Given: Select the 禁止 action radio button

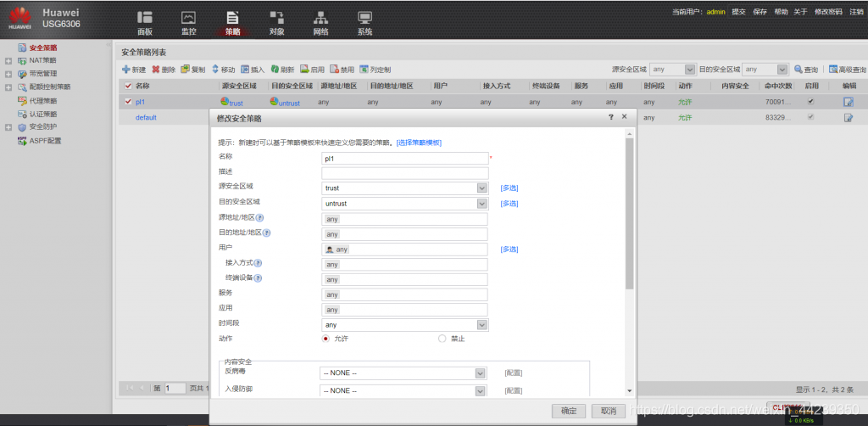Looking at the screenshot, I should click(442, 339).
